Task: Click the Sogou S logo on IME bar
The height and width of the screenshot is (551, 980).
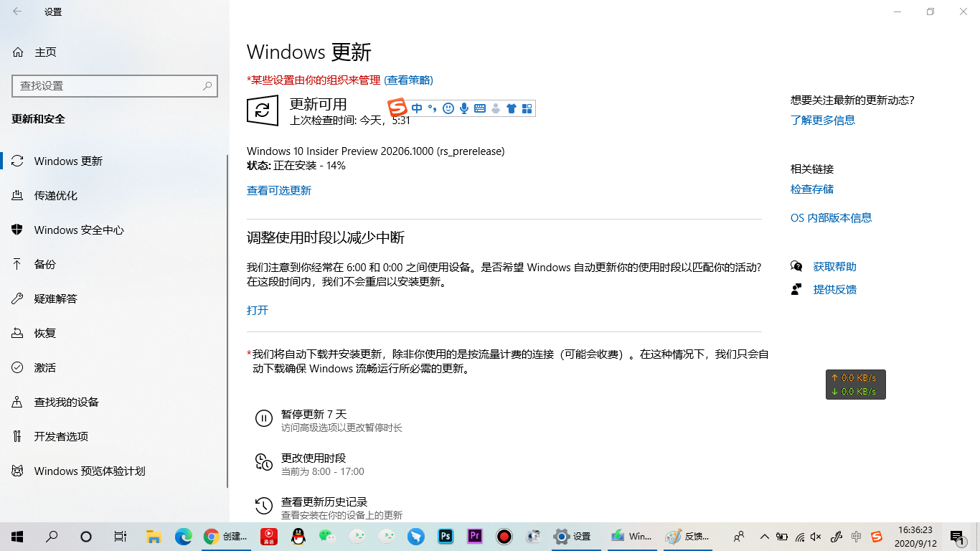Action: point(397,108)
